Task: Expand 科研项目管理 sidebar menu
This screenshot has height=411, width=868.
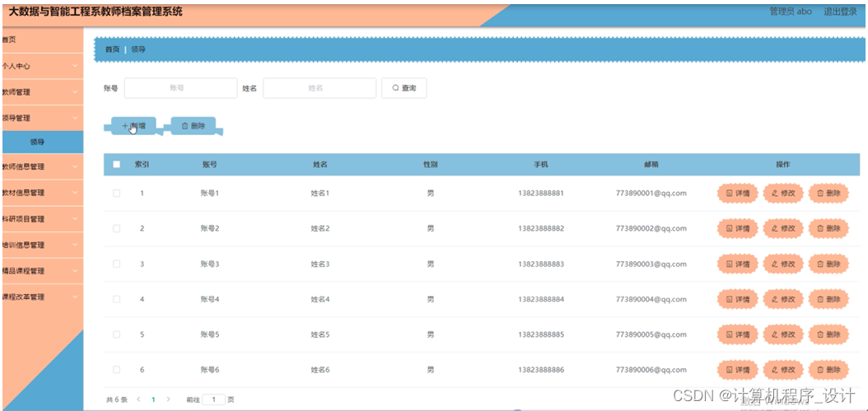Action: pyautogui.click(x=43, y=219)
